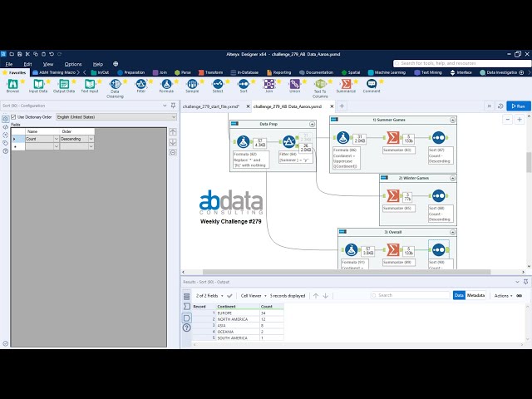Open the workflow history icon beside Run
The height and width of the screenshot is (399, 532).
[x=500, y=106]
